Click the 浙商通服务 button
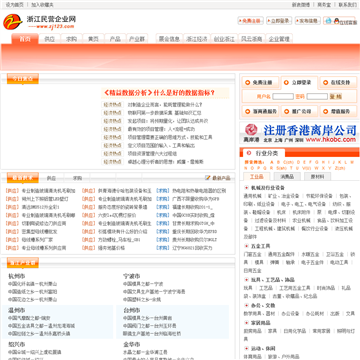The width and height of the screenshot is (360, 360). (x=260, y=111)
